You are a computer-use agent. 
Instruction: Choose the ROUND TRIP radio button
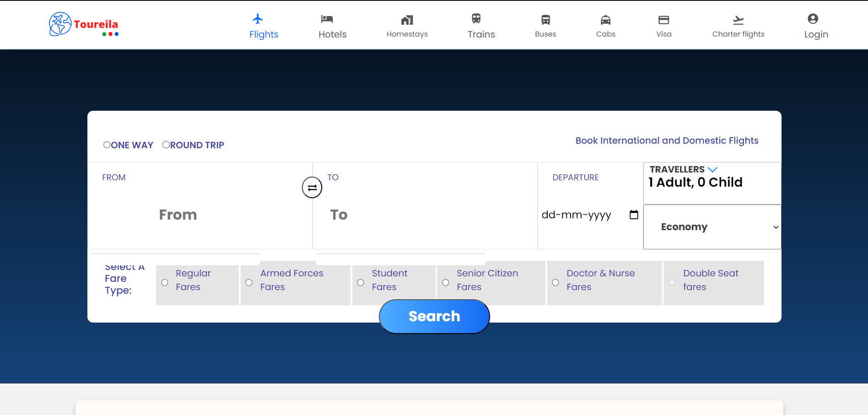166,145
